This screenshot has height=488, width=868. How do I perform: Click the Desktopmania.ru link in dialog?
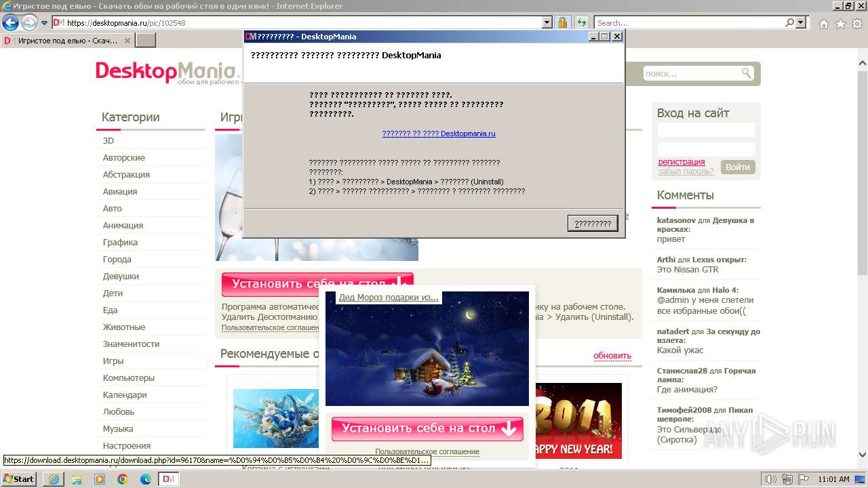coord(439,134)
